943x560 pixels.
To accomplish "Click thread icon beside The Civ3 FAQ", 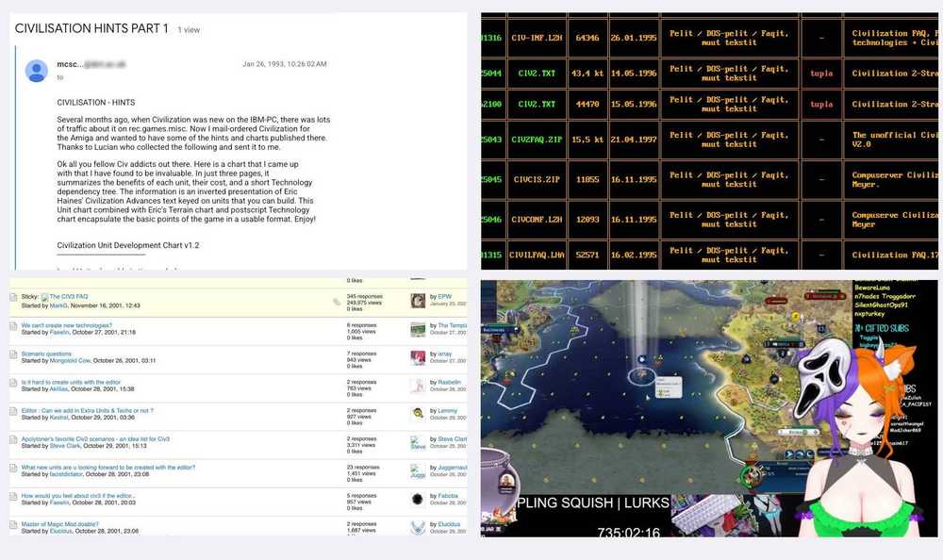I will coord(13,297).
